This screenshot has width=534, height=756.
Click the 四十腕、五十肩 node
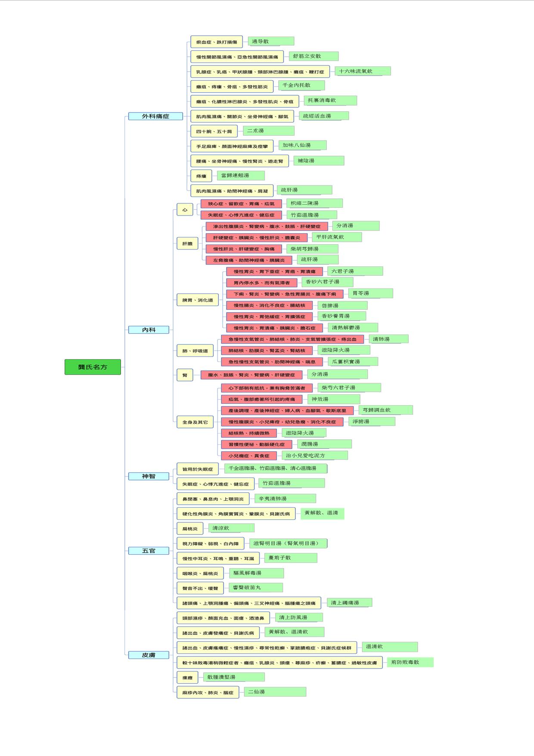(x=214, y=131)
